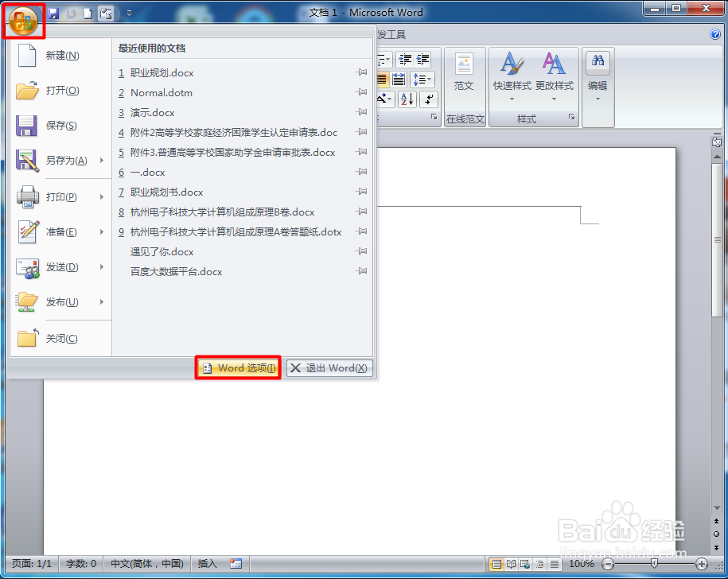Toggle show paragraph marks icon
The image size is (728, 579).
(x=429, y=99)
